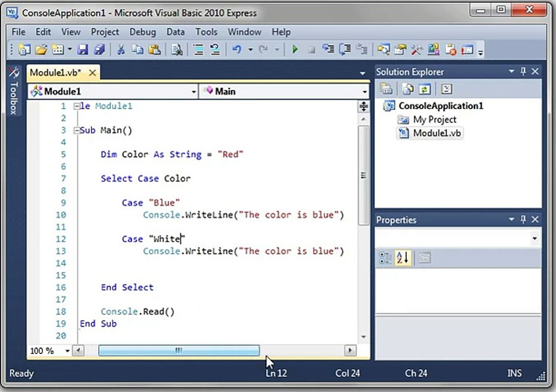This screenshot has width=556, height=392.
Task: Toggle Show All Files in Solution Explorer
Action: tap(408, 89)
